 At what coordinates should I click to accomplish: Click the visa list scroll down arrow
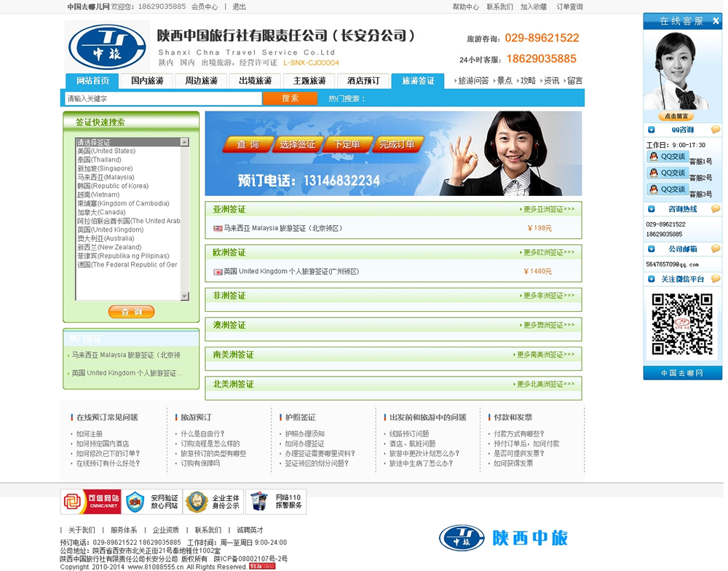[x=184, y=296]
